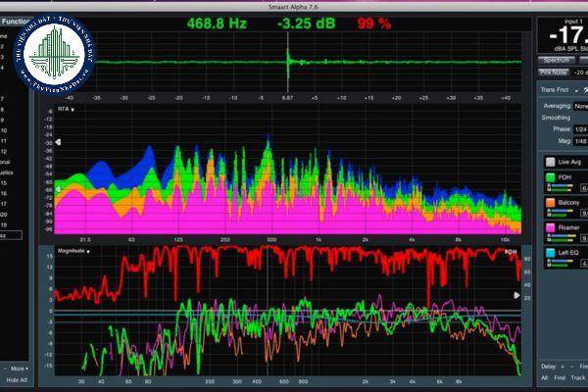Click Hide All in left panel

click(17, 380)
